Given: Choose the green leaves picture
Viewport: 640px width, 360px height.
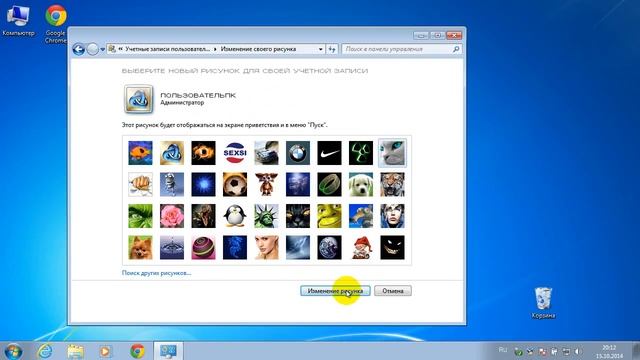Looking at the screenshot, I should (140, 216).
